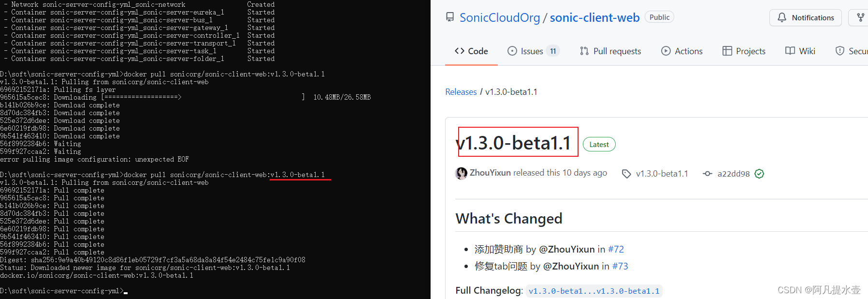Open commit a22dd98 link
The image size is (868, 299).
coord(734,174)
